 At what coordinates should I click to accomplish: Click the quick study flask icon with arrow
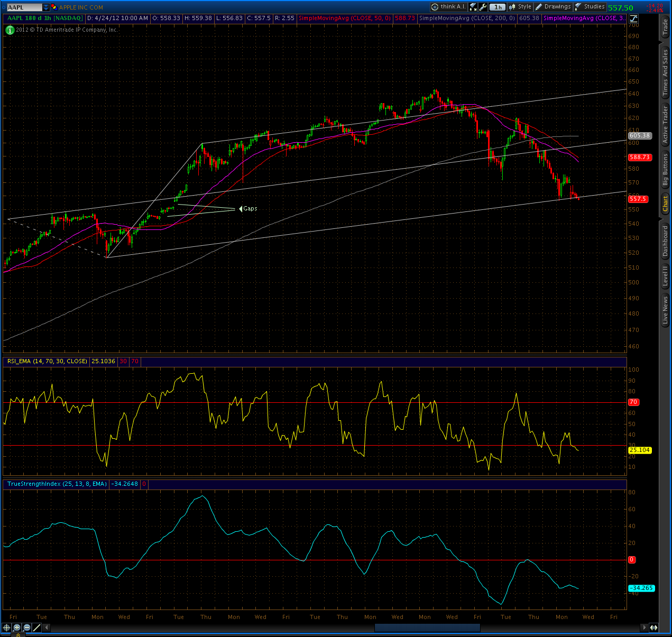[x=473, y=7]
